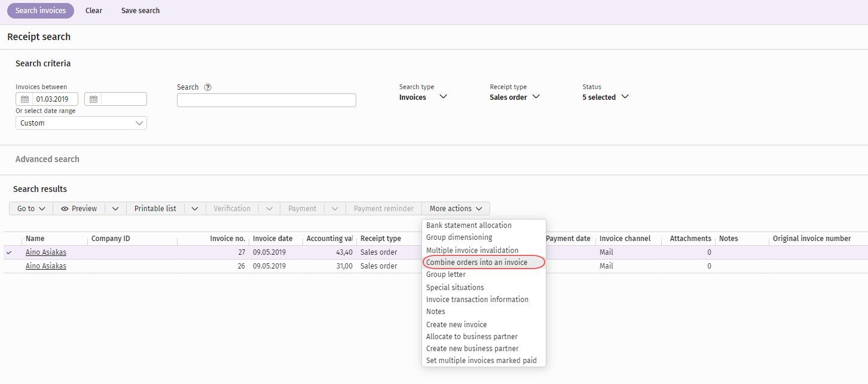Open the Aino Asiakas invoice link
868x384 pixels.
[x=46, y=252]
